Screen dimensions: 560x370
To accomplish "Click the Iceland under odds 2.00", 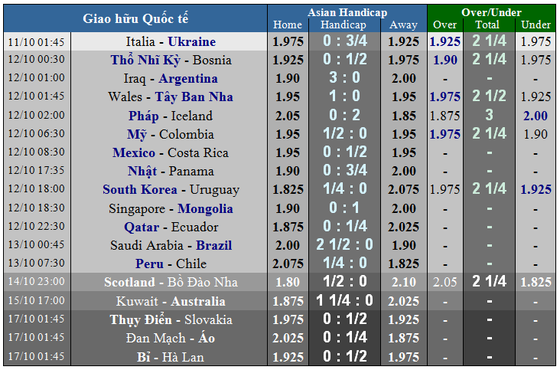I will point(535,116).
